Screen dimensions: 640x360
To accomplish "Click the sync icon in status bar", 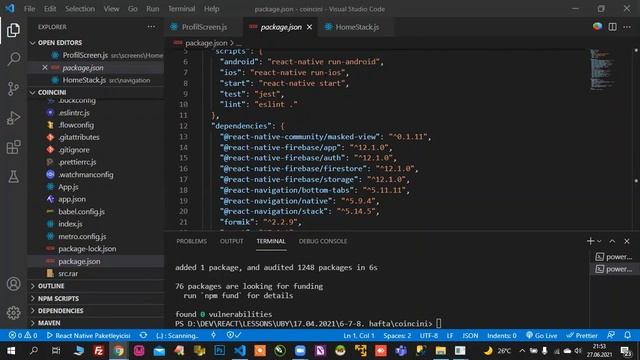I will point(143,336).
